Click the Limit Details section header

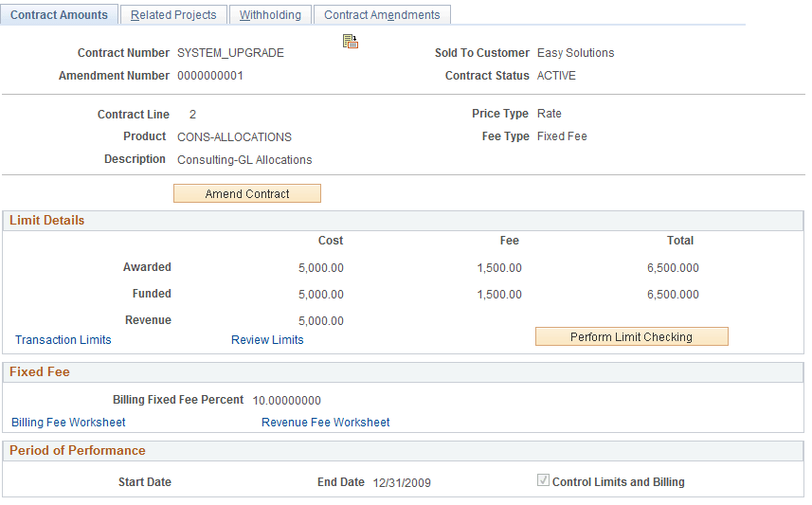coord(403,221)
